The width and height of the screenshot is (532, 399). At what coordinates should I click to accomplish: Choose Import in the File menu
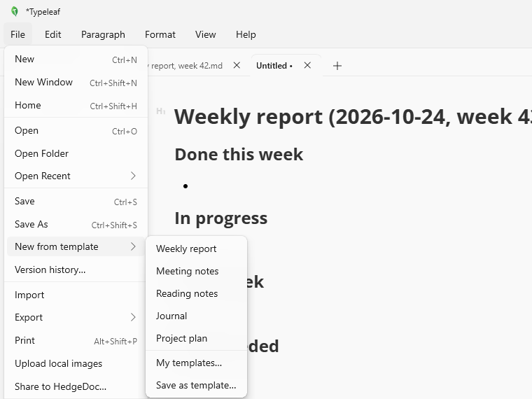(x=76, y=295)
